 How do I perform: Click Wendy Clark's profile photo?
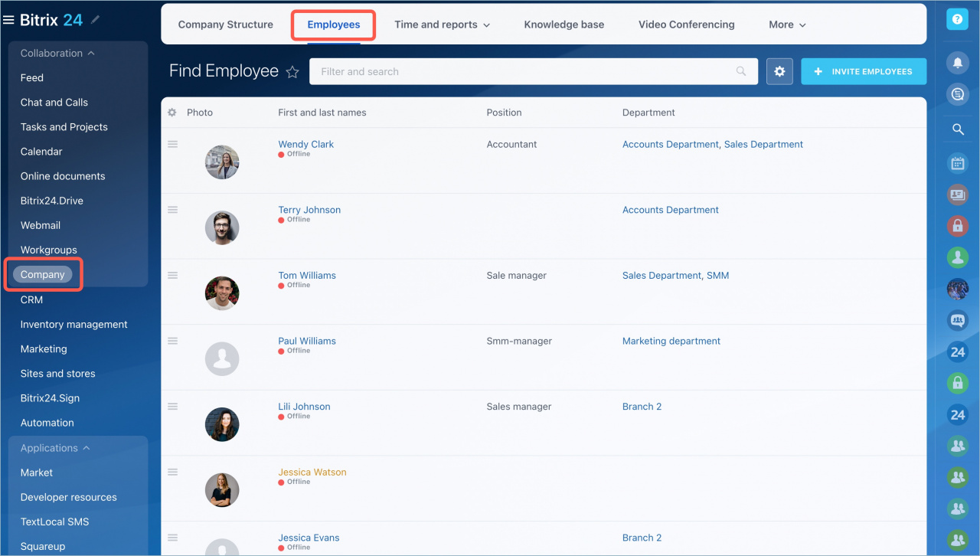coord(222,162)
